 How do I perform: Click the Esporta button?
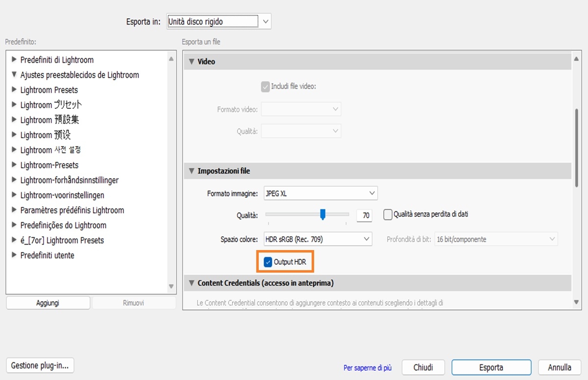coord(491,367)
